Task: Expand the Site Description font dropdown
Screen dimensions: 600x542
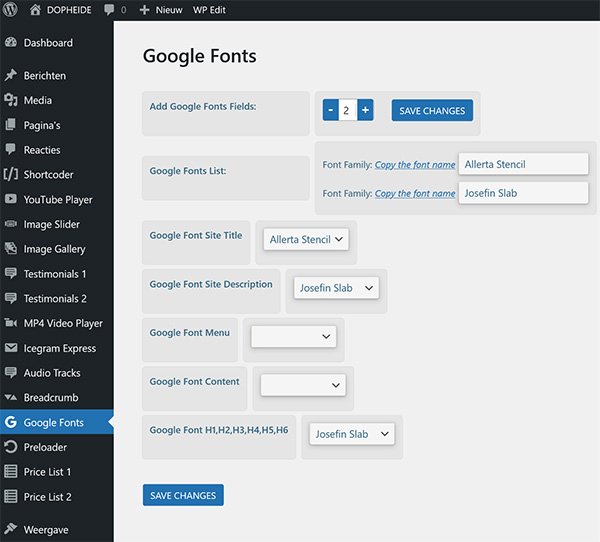Action: click(x=336, y=288)
